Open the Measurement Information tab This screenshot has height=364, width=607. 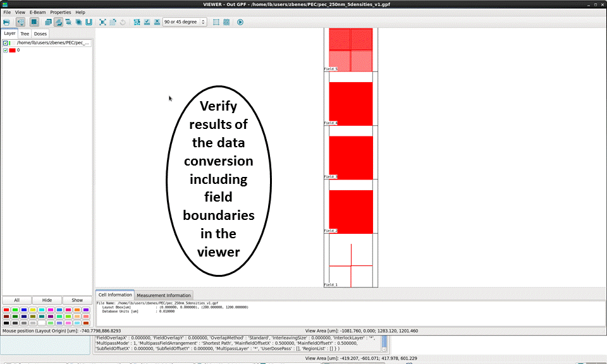pyautogui.click(x=163, y=295)
